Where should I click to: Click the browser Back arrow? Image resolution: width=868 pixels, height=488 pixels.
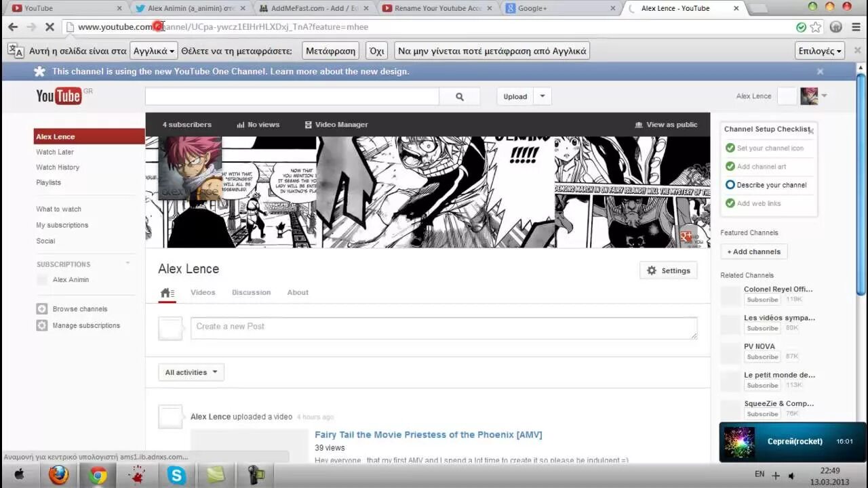pos(13,27)
